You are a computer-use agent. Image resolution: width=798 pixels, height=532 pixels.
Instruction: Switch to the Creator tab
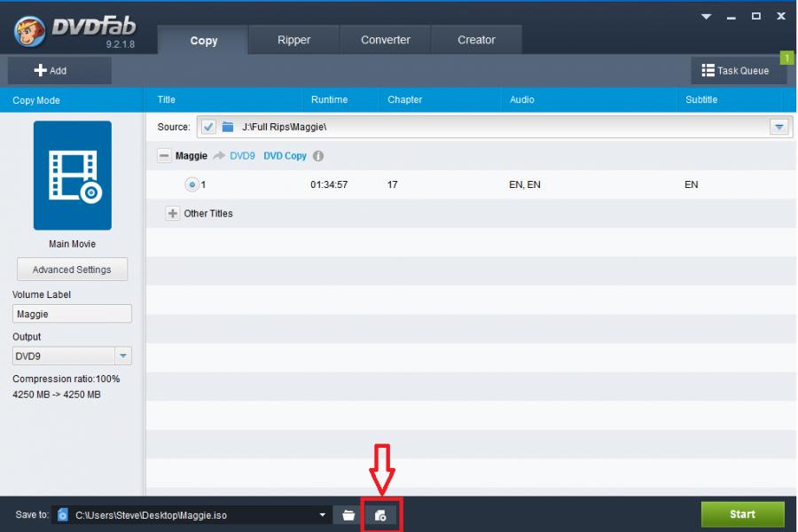(x=476, y=40)
